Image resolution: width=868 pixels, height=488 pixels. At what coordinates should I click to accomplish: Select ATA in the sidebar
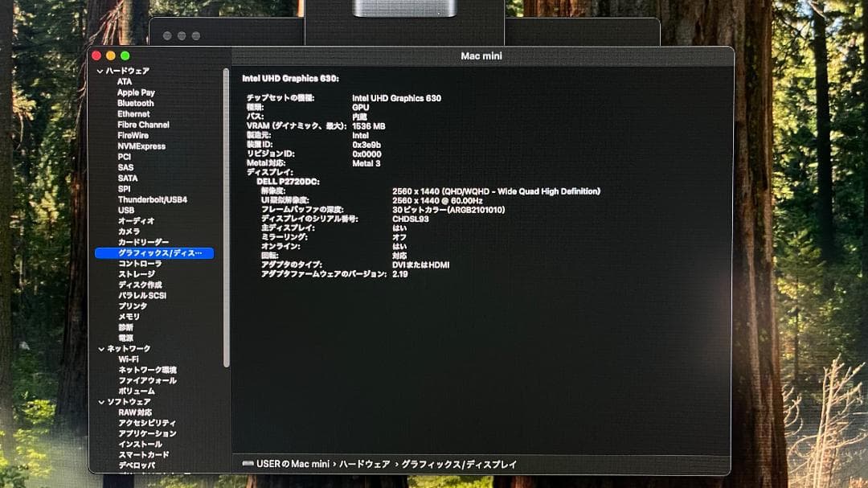coord(125,82)
